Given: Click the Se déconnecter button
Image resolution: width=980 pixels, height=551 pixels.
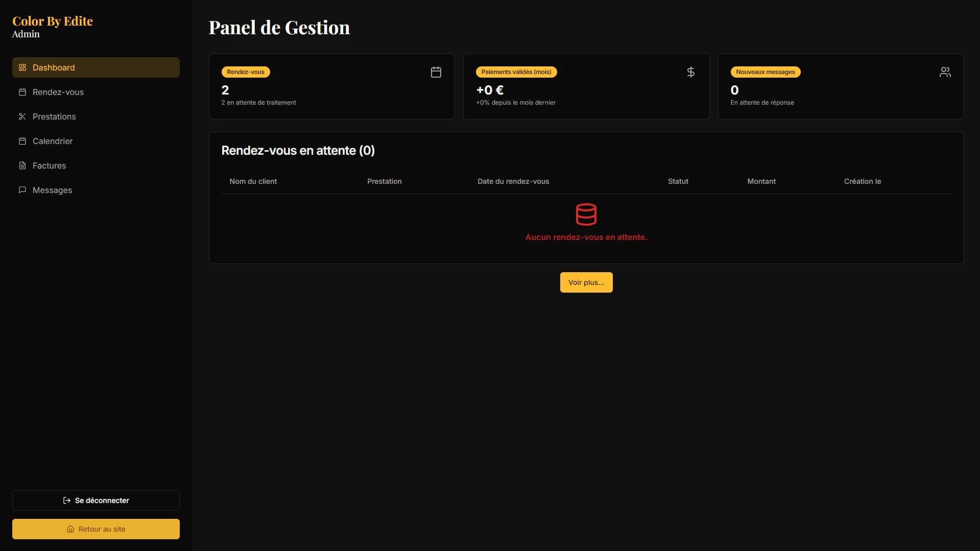Looking at the screenshot, I should 96,500.
